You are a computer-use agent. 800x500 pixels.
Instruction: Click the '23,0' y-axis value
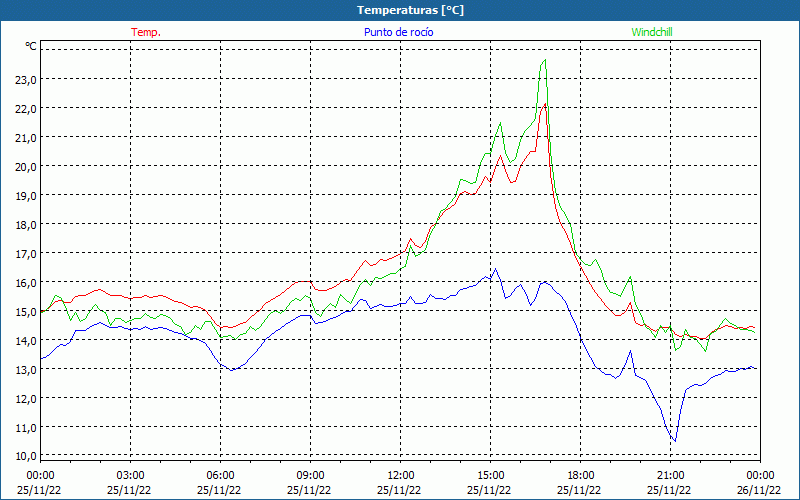(26, 80)
